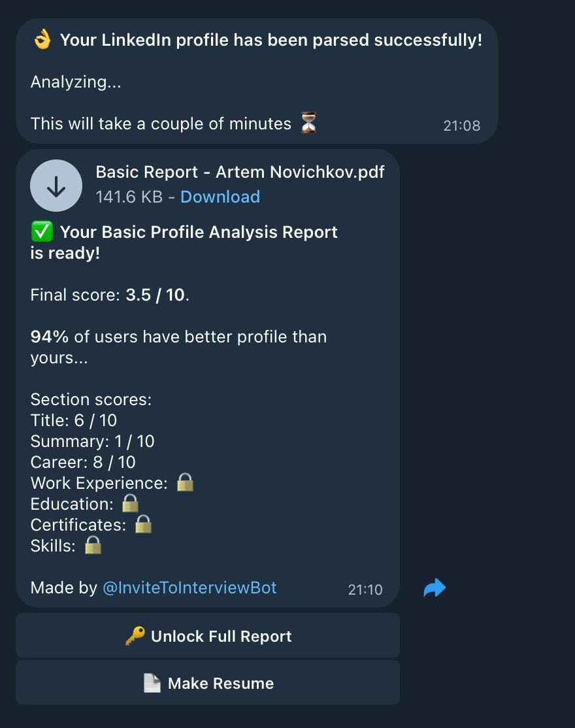Click the download arrow icon for the PDF
Screen dimensions: 575x728
point(56,185)
